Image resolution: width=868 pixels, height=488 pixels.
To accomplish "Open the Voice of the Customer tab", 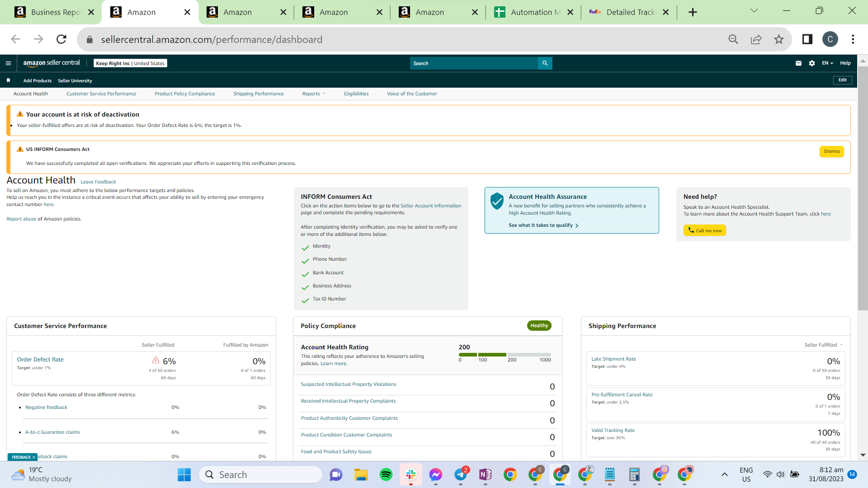I will (x=412, y=94).
